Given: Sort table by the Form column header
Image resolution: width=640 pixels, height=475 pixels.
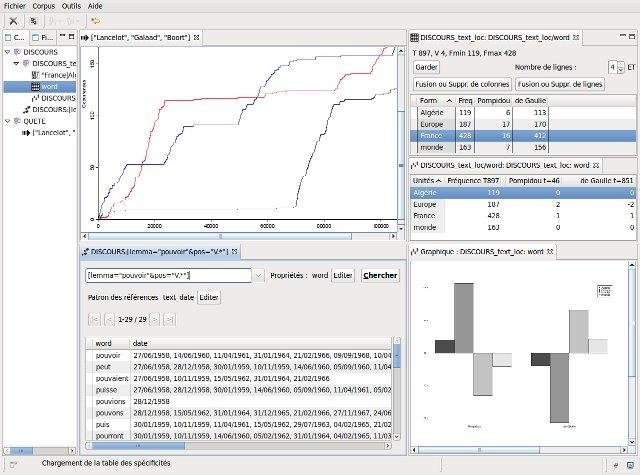Looking at the screenshot, I should coord(429,100).
